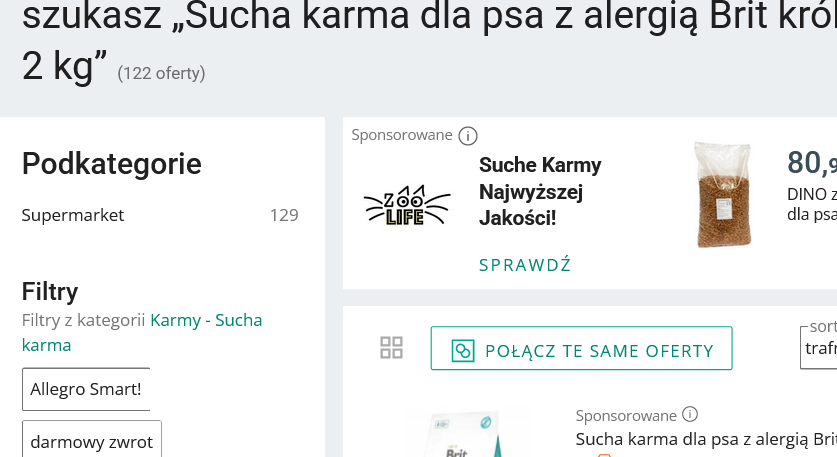Click the link icon inside Połącz te same oferty
This screenshot has height=457, width=837.
[462, 350]
